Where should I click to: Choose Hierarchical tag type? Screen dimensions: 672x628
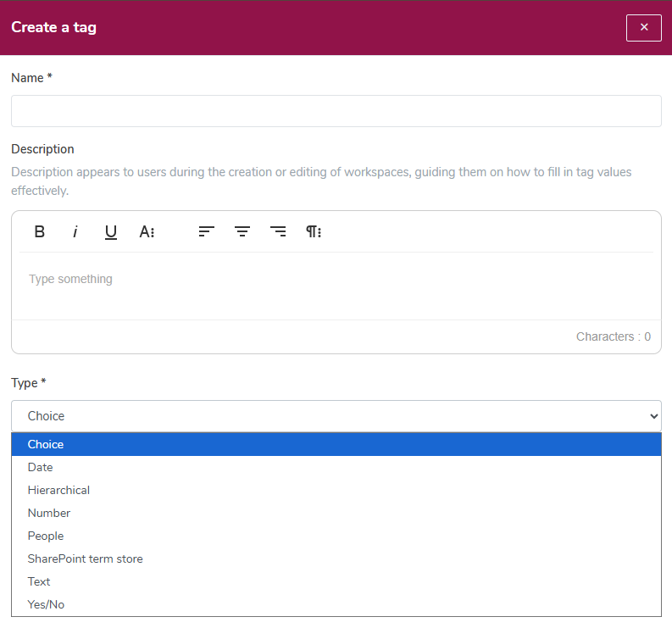[336, 491]
